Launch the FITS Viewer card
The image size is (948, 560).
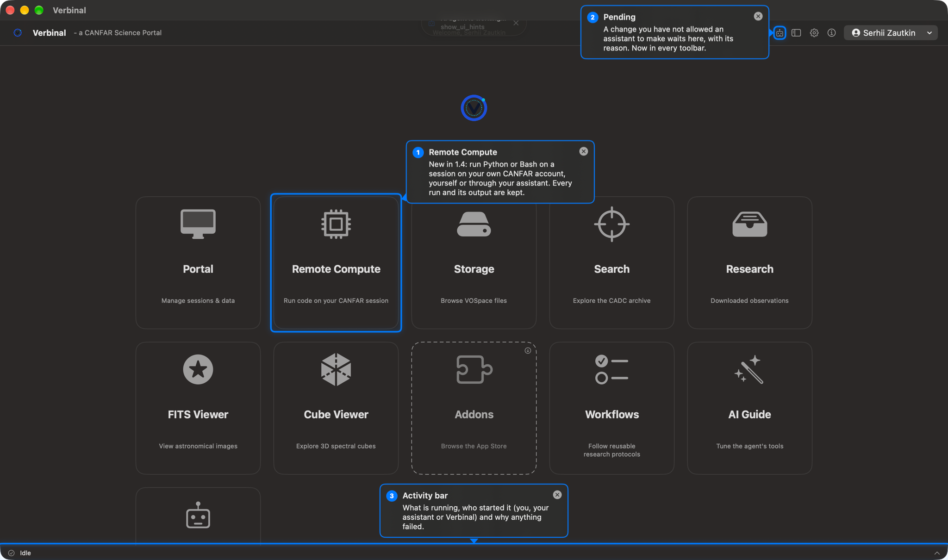pyautogui.click(x=198, y=408)
